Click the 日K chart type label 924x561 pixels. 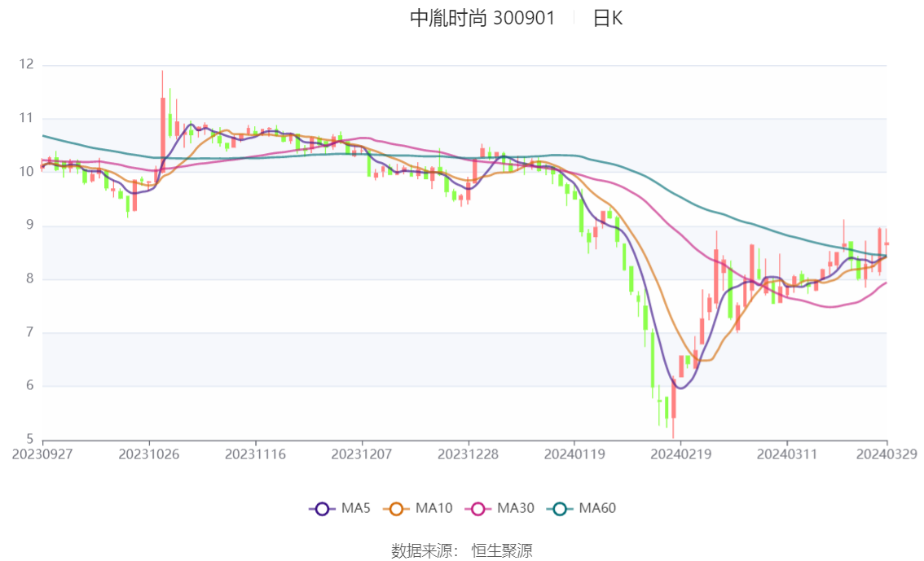608,19
